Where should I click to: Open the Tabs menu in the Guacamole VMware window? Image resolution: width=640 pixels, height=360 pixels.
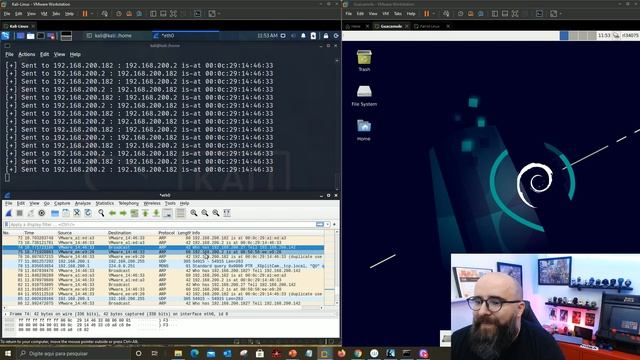pos(398,14)
